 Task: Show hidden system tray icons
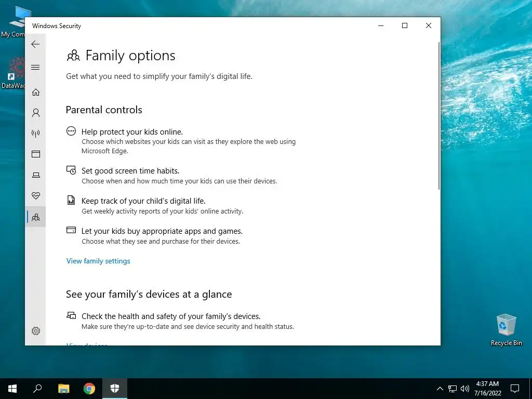click(440, 389)
